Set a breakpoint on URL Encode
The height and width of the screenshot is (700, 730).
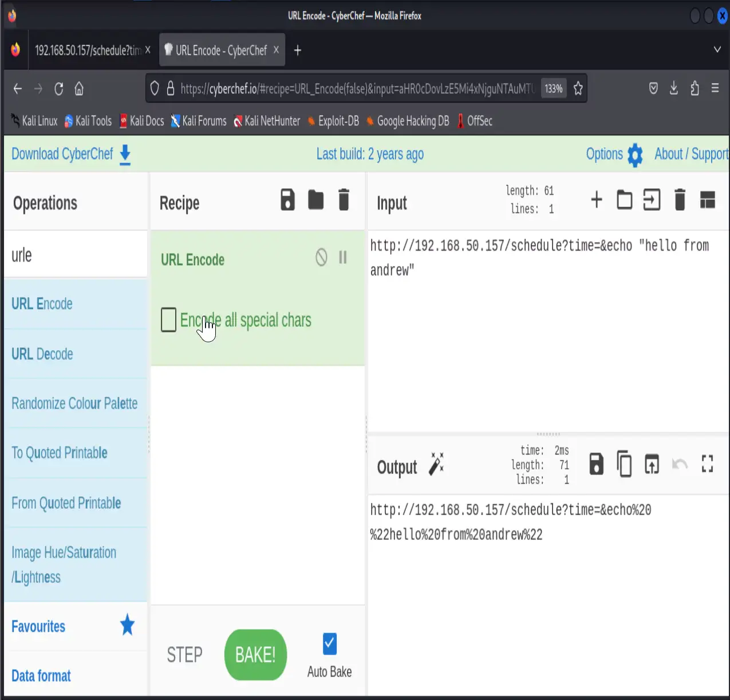[x=342, y=258]
